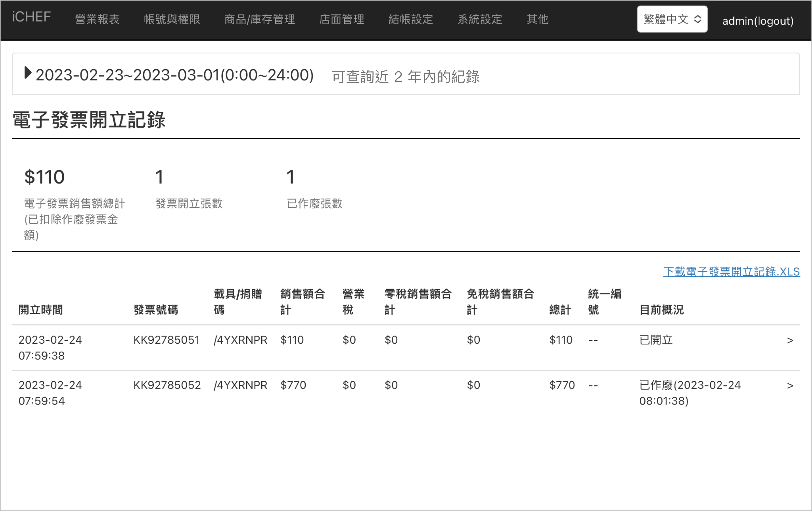This screenshot has width=812, height=511.
Task: Click the 目前概況 column header
Action: coord(661,310)
